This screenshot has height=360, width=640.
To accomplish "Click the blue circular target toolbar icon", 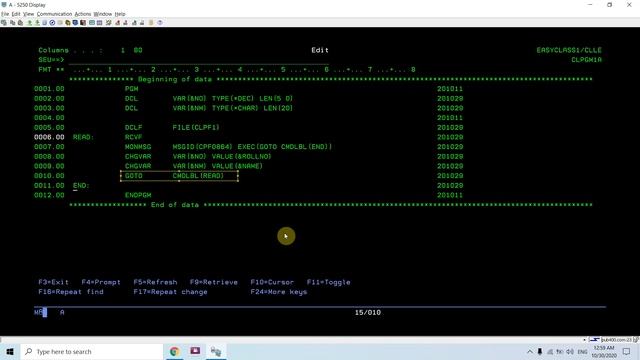I will [52, 22].
